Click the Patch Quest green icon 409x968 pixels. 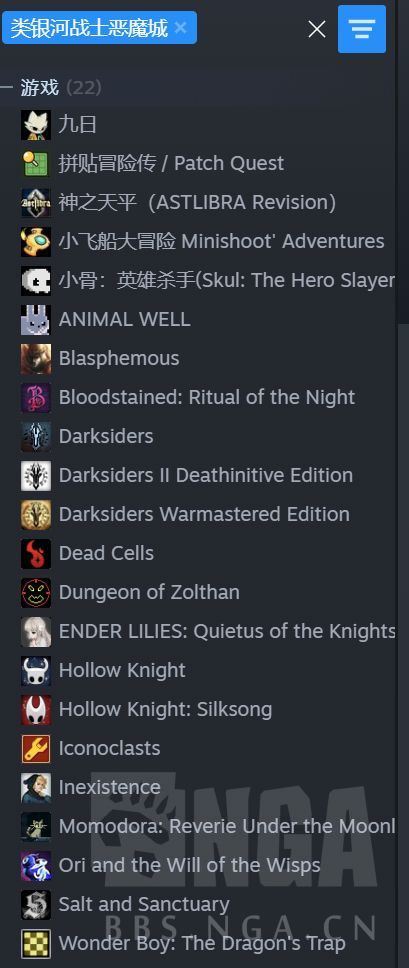point(36,164)
